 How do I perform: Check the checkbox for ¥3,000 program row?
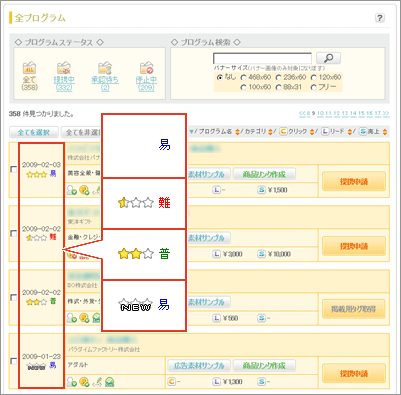[13, 233]
